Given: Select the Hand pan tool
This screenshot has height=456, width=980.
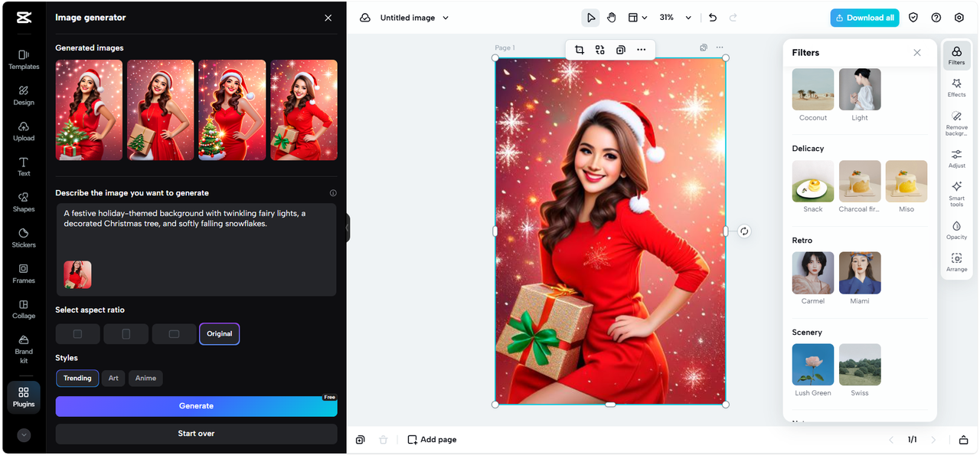Looking at the screenshot, I should tap(612, 18).
